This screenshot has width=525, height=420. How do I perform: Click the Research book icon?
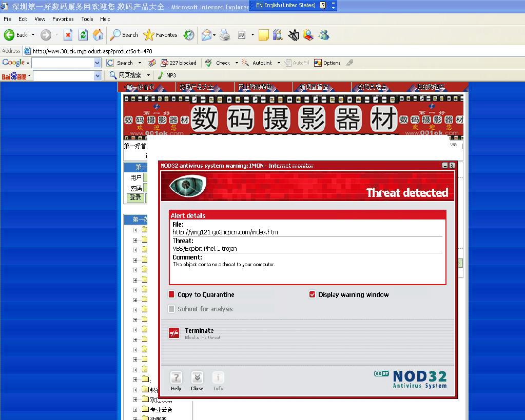pos(278,35)
